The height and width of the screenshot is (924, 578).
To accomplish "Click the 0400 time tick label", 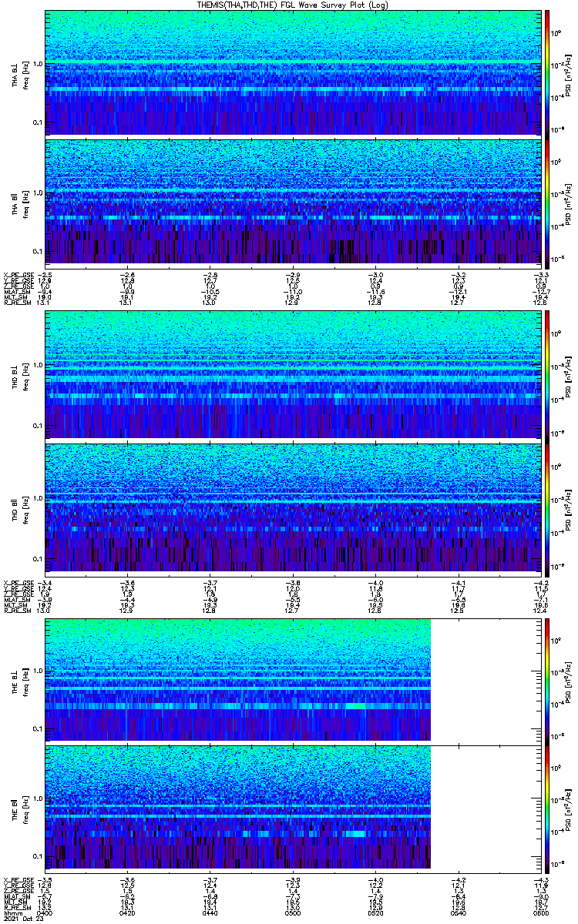I will coord(46,913).
